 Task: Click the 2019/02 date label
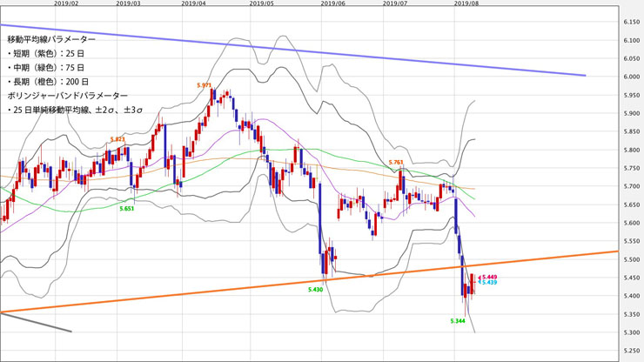(x=66, y=3)
